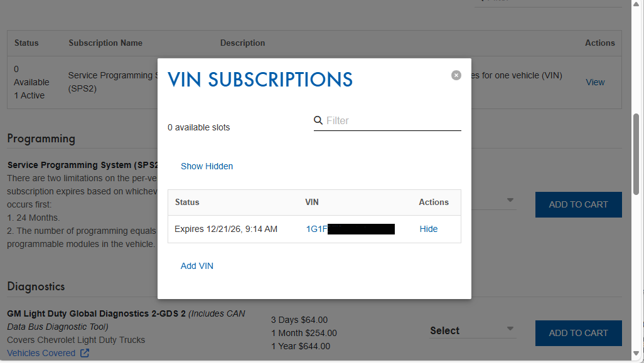Screen dimensions: 644x363
Task: Click the Diagnostics section heading
Action: click(x=36, y=287)
